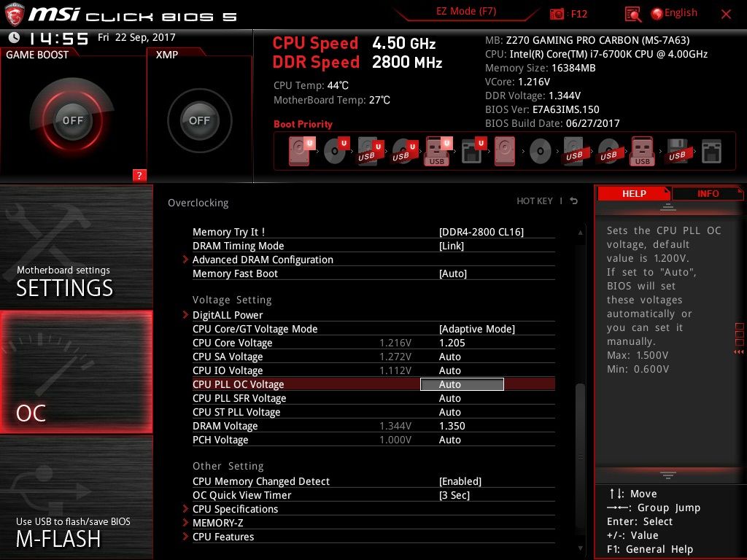This screenshot has height=560, width=747.
Task: Edit the CPU PLL SFR Voltage field
Action: click(x=449, y=397)
